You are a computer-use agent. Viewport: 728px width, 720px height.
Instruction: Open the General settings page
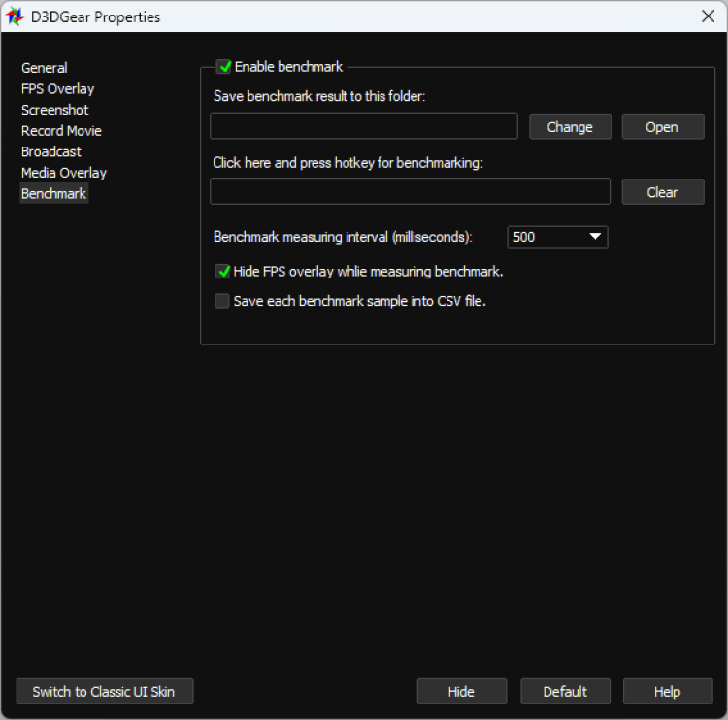45,68
